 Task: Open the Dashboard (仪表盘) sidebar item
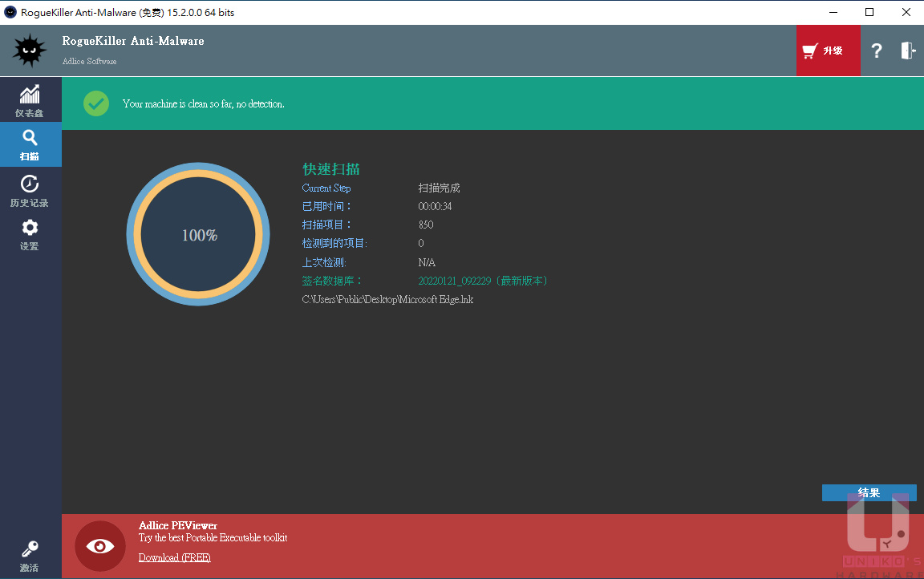click(30, 100)
